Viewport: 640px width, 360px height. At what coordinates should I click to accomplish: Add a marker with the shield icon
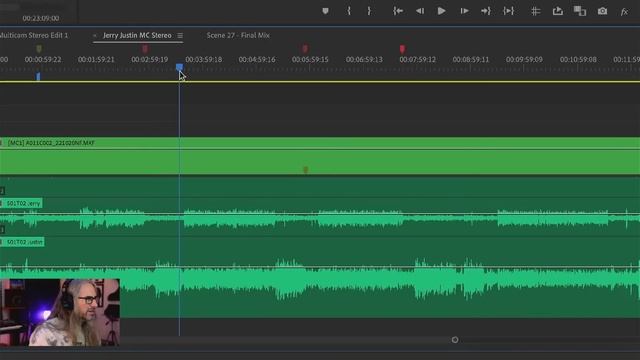pyautogui.click(x=325, y=11)
